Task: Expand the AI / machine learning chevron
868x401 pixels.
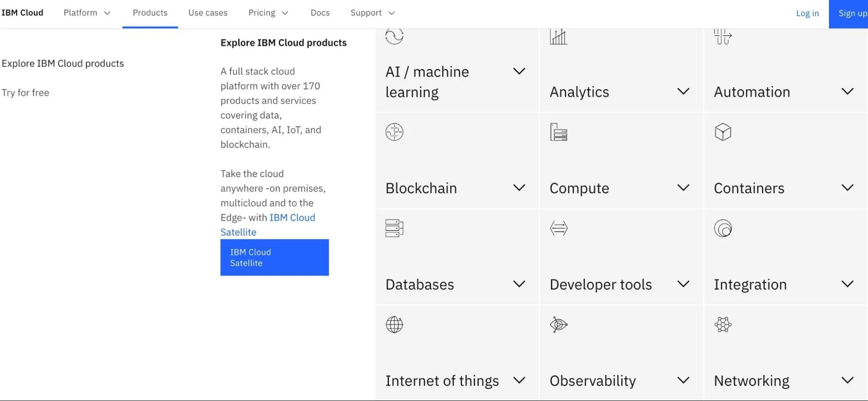Action: point(519,71)
